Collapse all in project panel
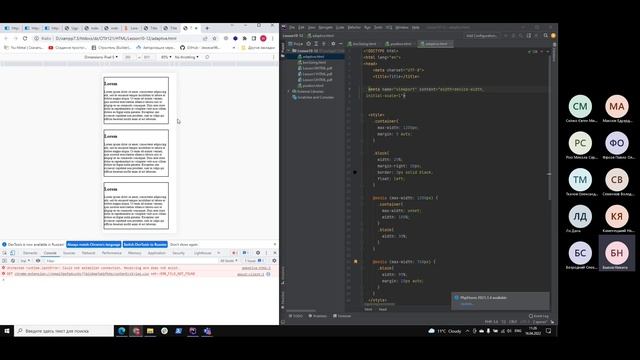640x360 pixels. pyautogui.click(x=324, y=44)
